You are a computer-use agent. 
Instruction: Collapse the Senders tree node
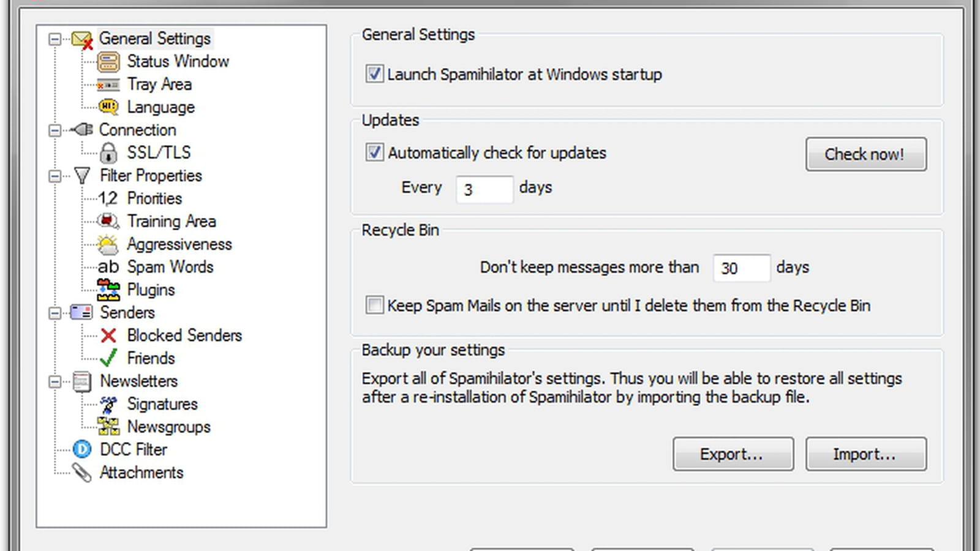click(x=55, y=313)
